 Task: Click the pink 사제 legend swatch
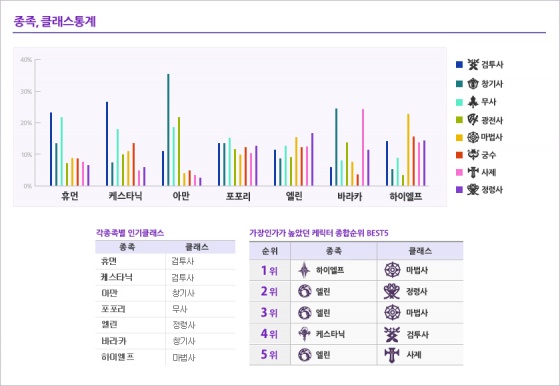click(x=459, y=172)
